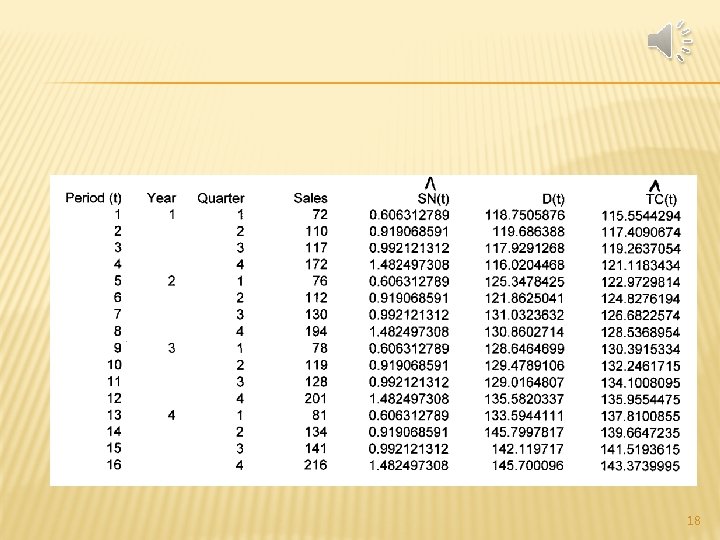This screenshot has width=720, height=540.
Task: Click TC(t) value 134.1008095
Action: [641, 382]
